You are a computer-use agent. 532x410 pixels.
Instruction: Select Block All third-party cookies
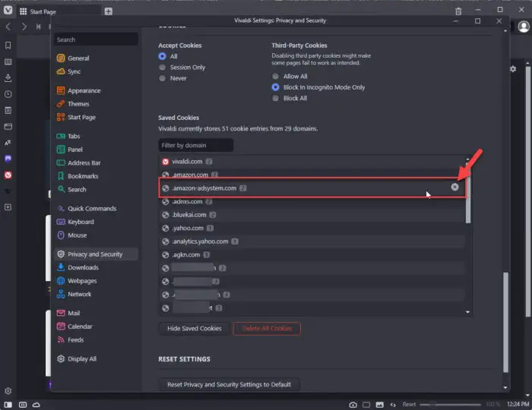pos(275,98)
